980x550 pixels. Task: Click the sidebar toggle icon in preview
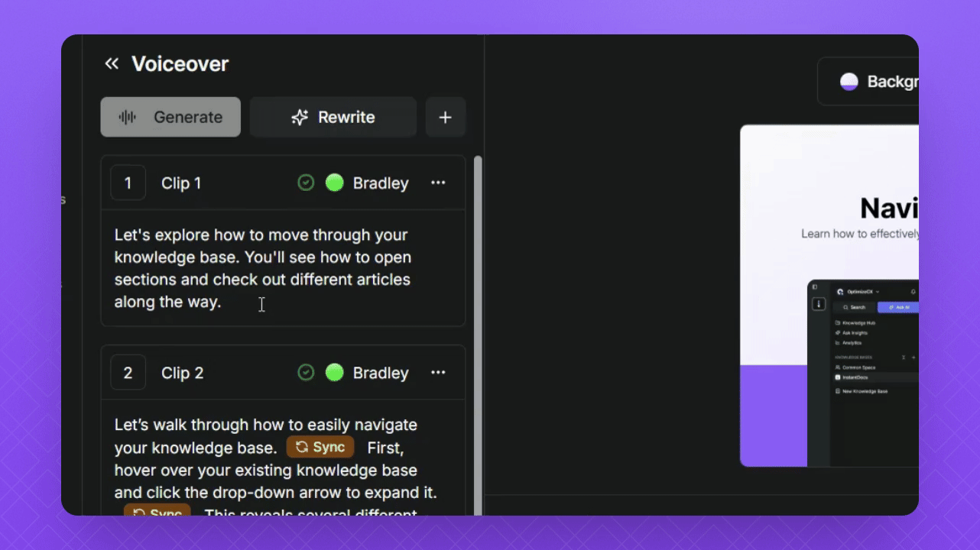click(815, 287)
